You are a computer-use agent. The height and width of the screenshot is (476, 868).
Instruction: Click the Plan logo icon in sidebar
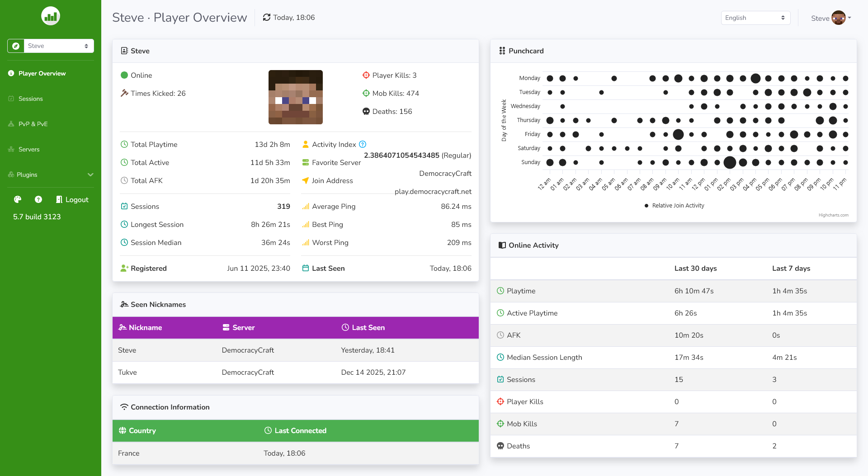pos(51,16)
